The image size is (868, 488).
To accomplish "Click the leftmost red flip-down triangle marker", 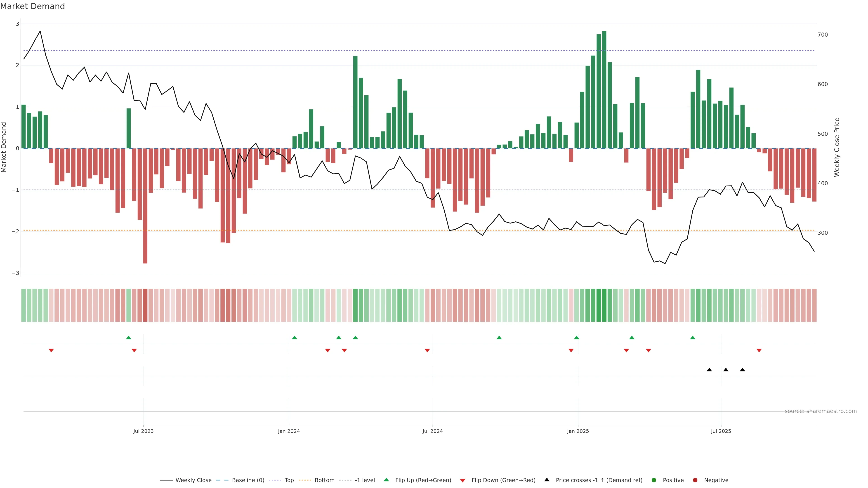I will 51,351.
